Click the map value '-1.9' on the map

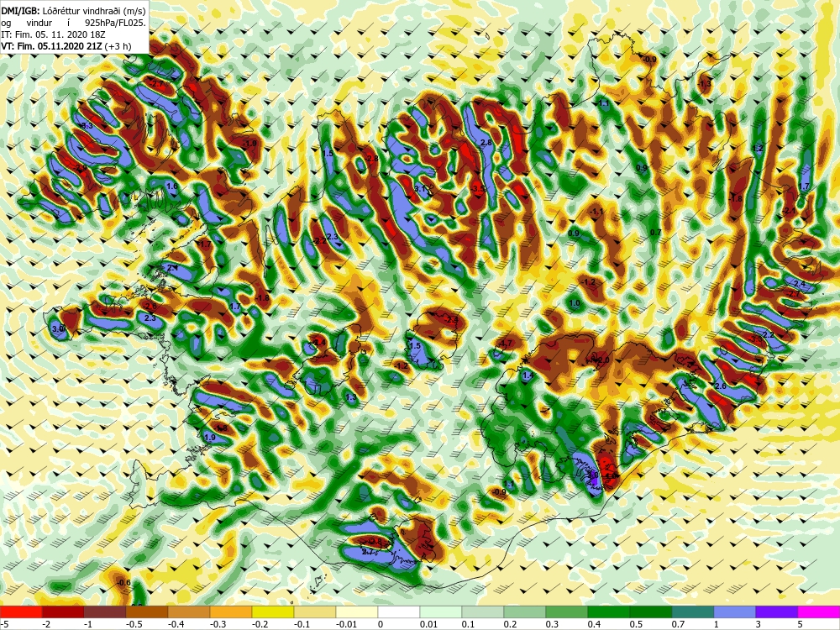point(249,144)
